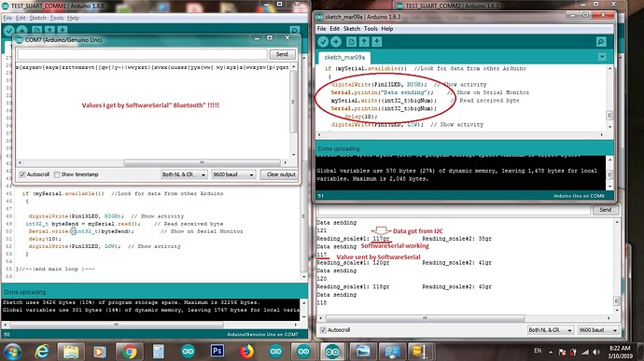Screen dimensions: 644x361
Task: Click 'Done uploading' in TEST_SUART_COMM1 window
Action: click(24, 292)
